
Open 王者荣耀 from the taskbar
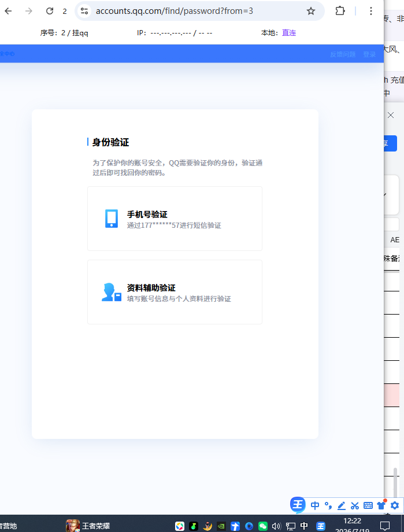click(88, 526)
